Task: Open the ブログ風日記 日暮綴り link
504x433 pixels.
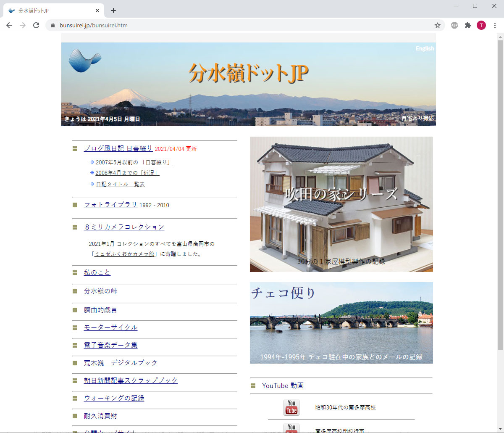Action: [118, 148]
